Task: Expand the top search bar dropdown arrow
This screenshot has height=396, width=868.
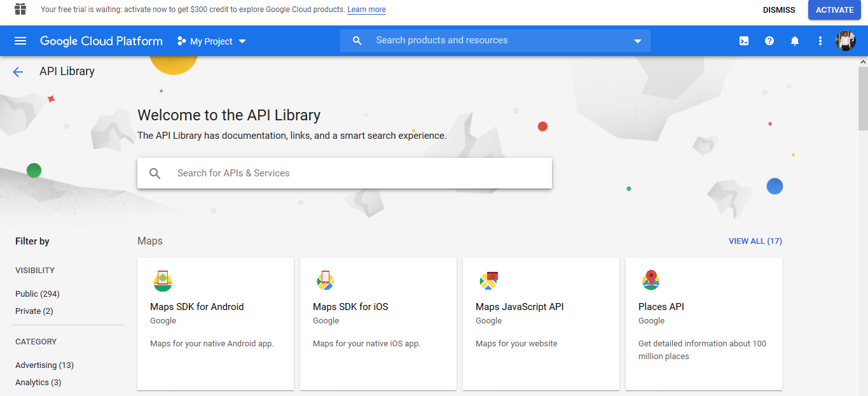Action: tap(637, 41)
